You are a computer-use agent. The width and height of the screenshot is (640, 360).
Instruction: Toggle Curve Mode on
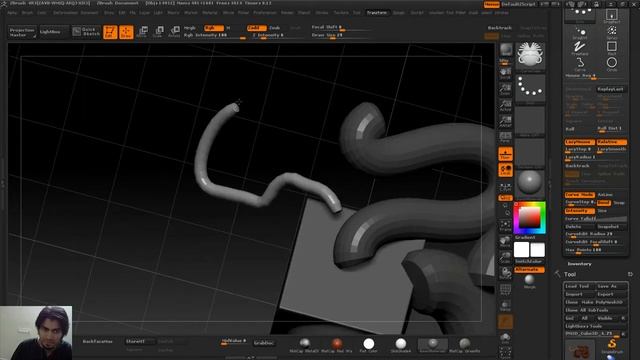580,195
